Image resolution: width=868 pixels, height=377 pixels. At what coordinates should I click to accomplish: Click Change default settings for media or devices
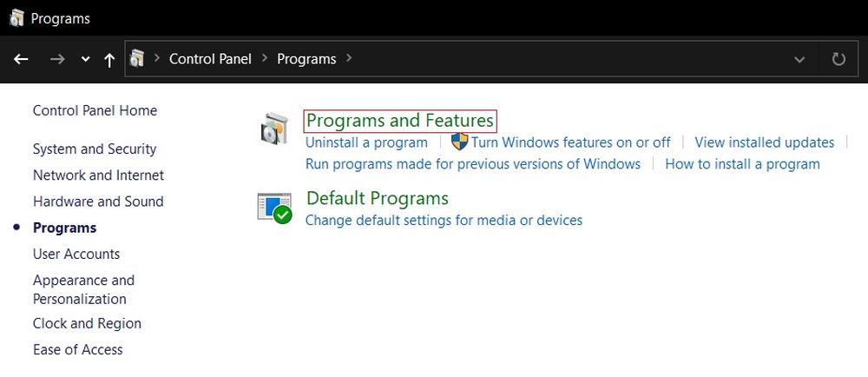click(x=444, y=221)
